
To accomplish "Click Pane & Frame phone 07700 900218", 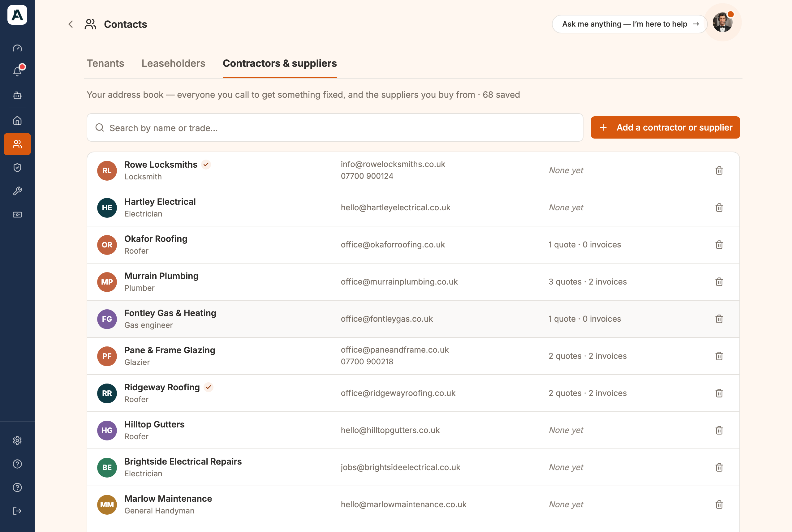I will [x=367, y=362].
